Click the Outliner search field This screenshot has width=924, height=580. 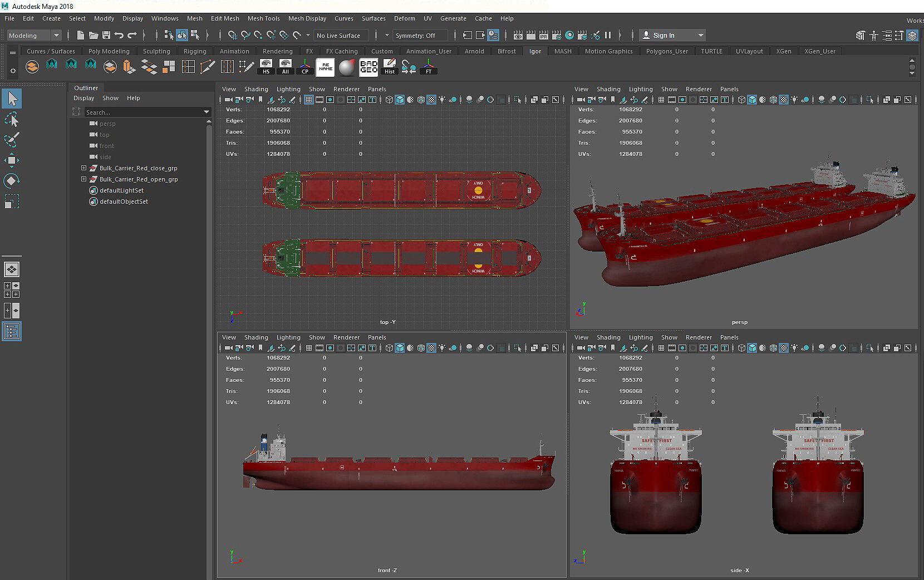144,112
